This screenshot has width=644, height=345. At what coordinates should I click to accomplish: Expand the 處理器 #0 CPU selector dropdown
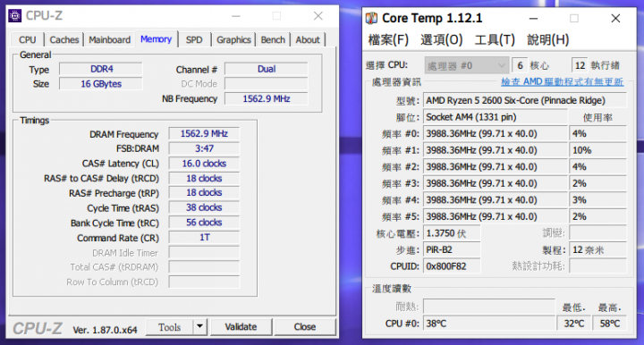467,65
